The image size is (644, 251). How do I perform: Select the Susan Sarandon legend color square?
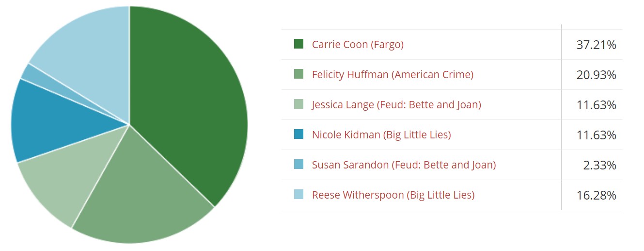(298, 165)
